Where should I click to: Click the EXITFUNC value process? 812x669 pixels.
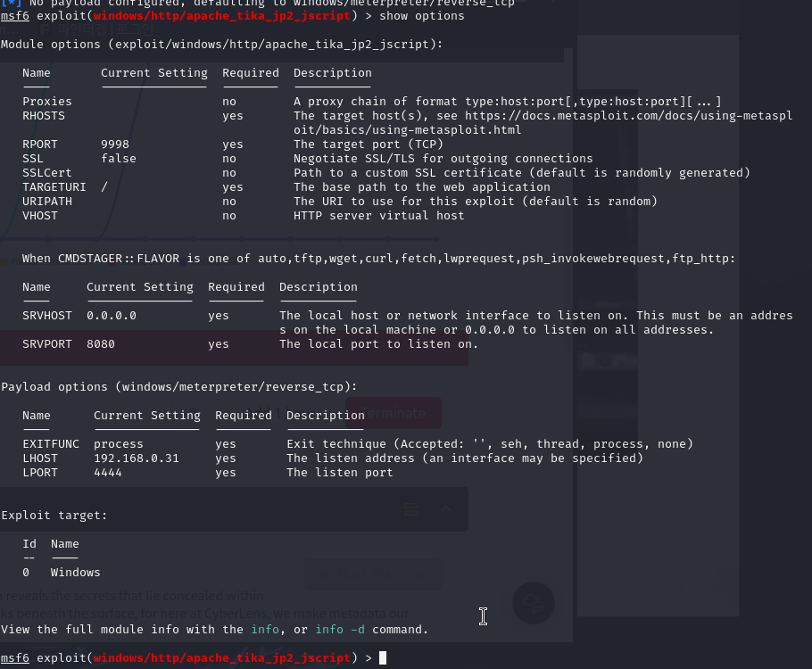click(x=119, y=444)
